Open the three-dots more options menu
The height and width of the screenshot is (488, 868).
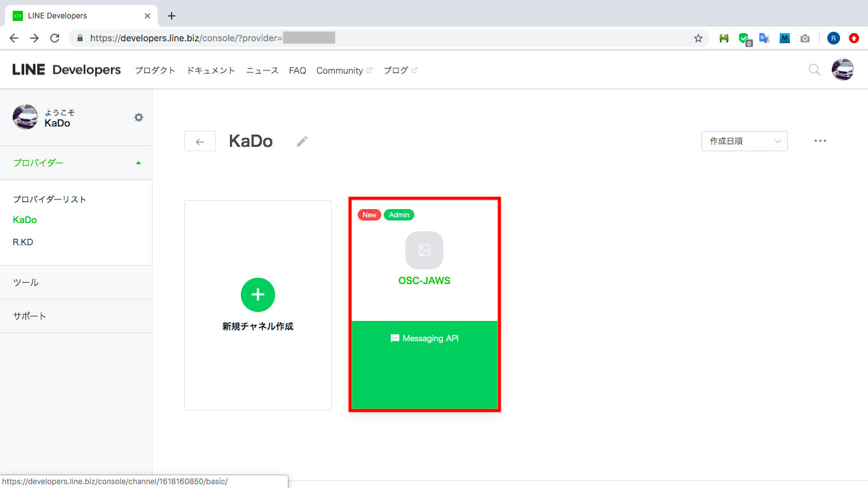[x=820, y=141]
